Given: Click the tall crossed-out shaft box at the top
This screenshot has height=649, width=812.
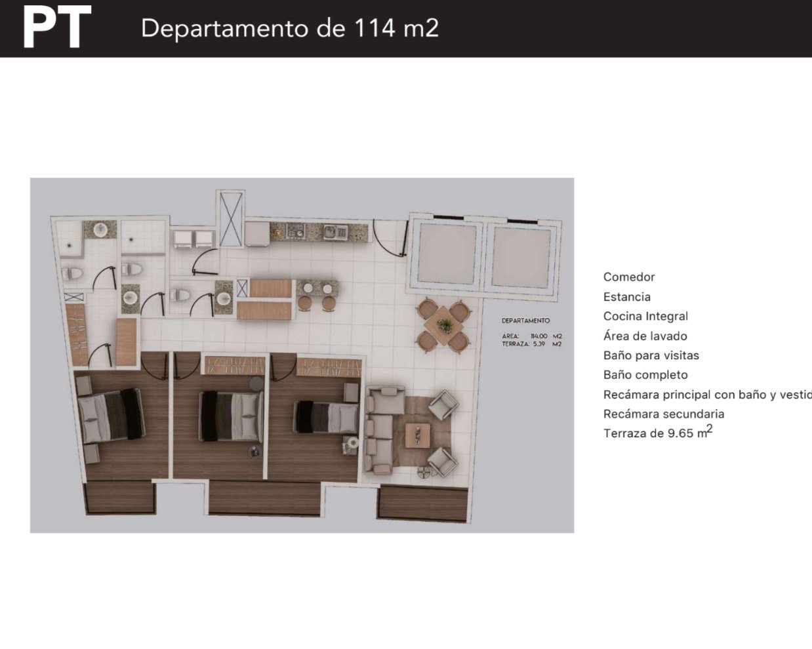Looking at the screenshot, I should click(x=232, y=218).
